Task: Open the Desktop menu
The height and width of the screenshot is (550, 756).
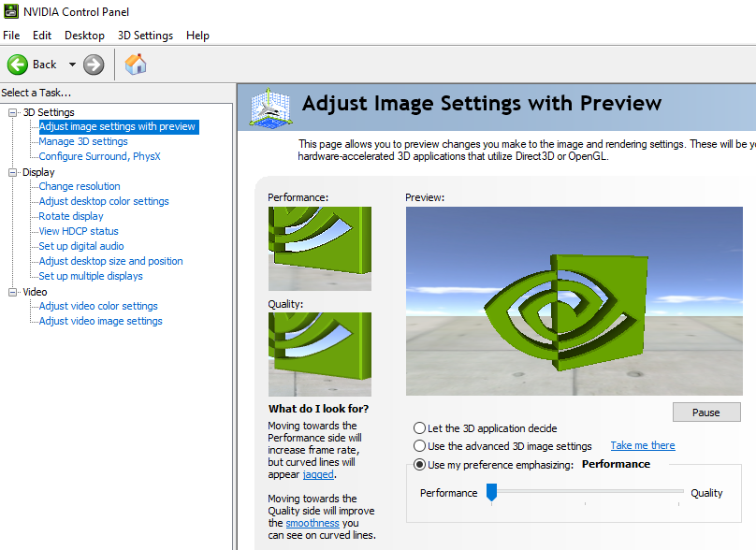Action: pos(84,36)
